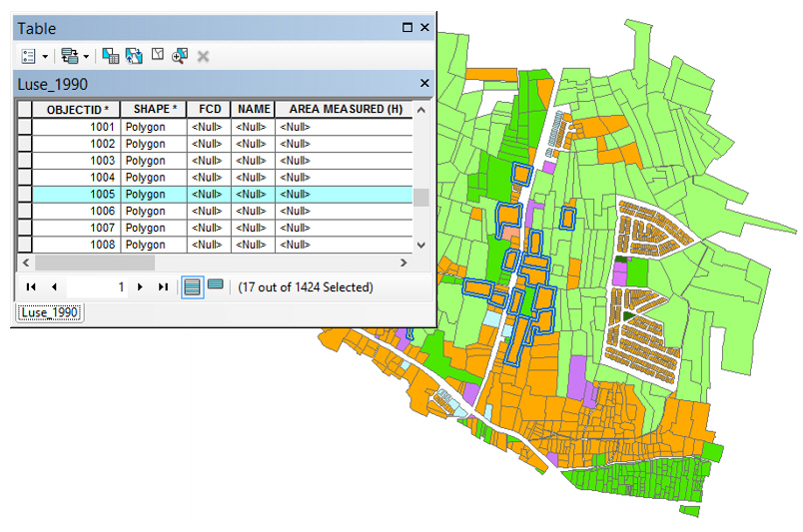The width and height of the screenshot is (803, 532).
Task: Click the Switch Selection icon
Action: [134, 56]
